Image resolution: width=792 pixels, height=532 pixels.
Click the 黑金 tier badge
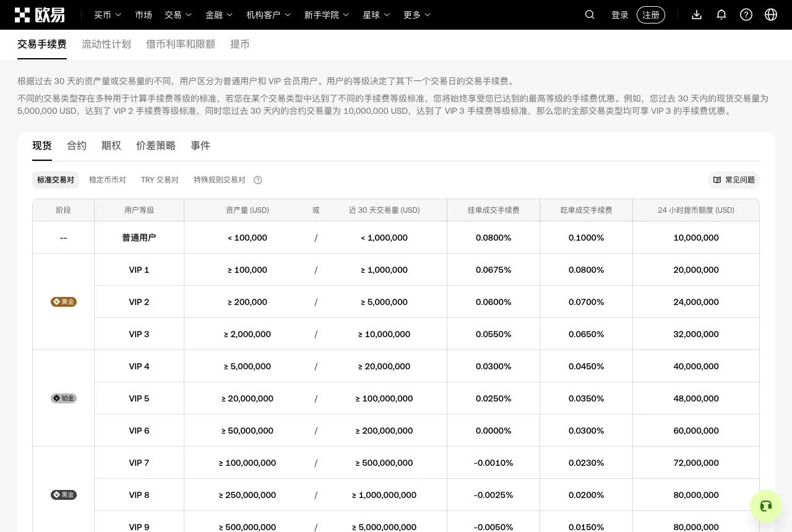[x=64, y=495]
